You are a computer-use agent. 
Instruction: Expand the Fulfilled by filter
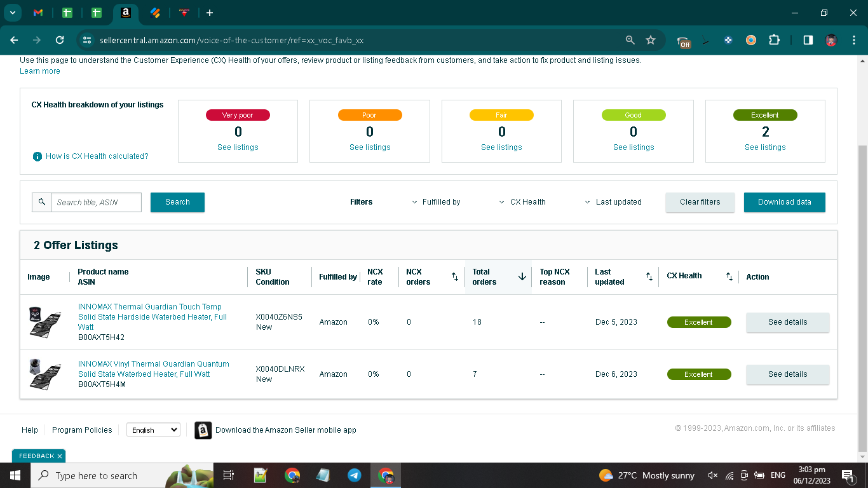436,202
